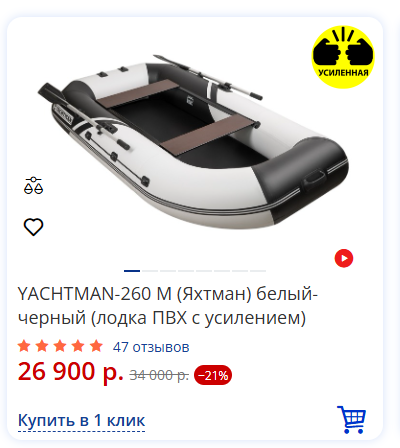Add YACHTMAN-260 to the shopping cart
The width and height of the screenshot is (400, 448).
click(x=351, y=419)
